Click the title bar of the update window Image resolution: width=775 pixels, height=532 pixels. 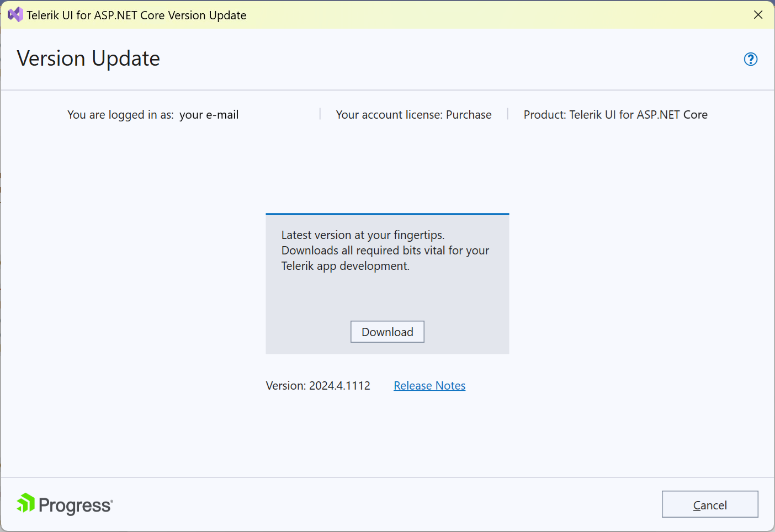click(386, 15)
